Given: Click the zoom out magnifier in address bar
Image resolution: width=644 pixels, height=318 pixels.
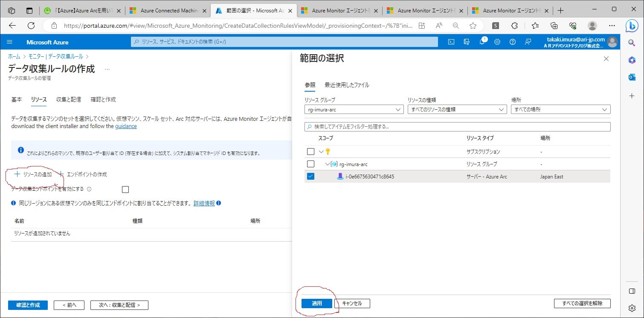Looking at the screenshot, I should 455,26.
